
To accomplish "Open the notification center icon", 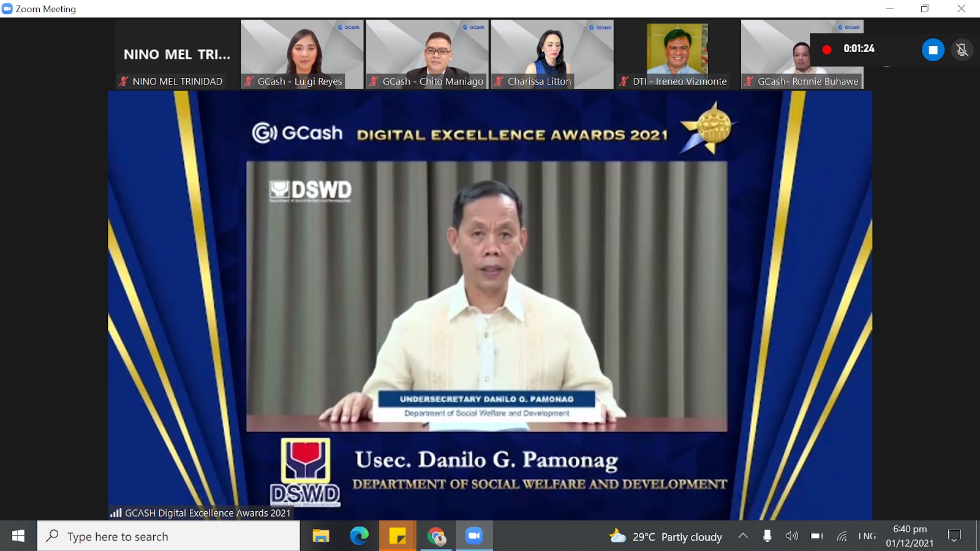I will [954, 536].
